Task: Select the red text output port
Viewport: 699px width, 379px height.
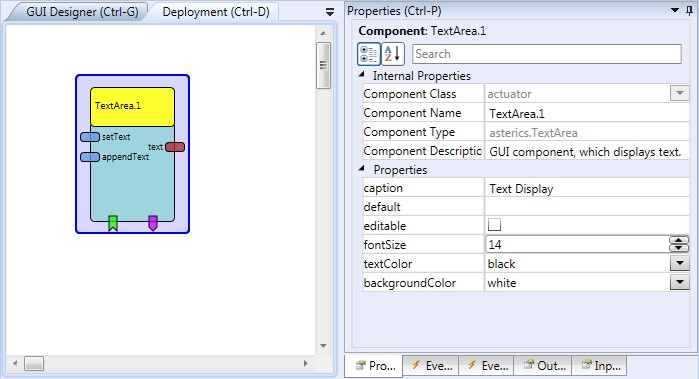Action: pos(175,147)
